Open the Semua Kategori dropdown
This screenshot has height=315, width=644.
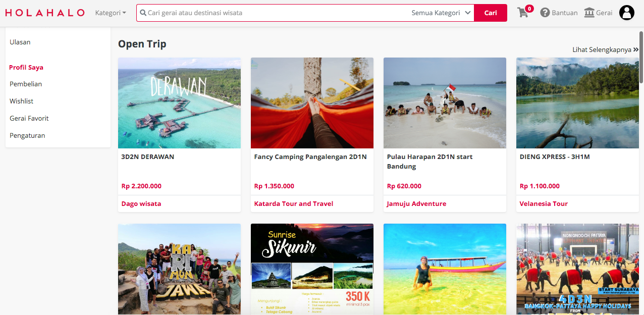pos(441,13)
